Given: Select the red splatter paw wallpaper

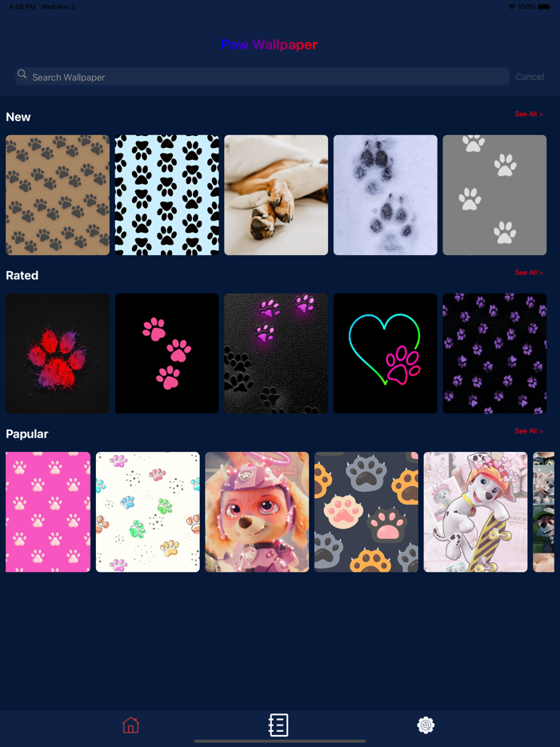Looking at the screenshot, I should point(58,354).
